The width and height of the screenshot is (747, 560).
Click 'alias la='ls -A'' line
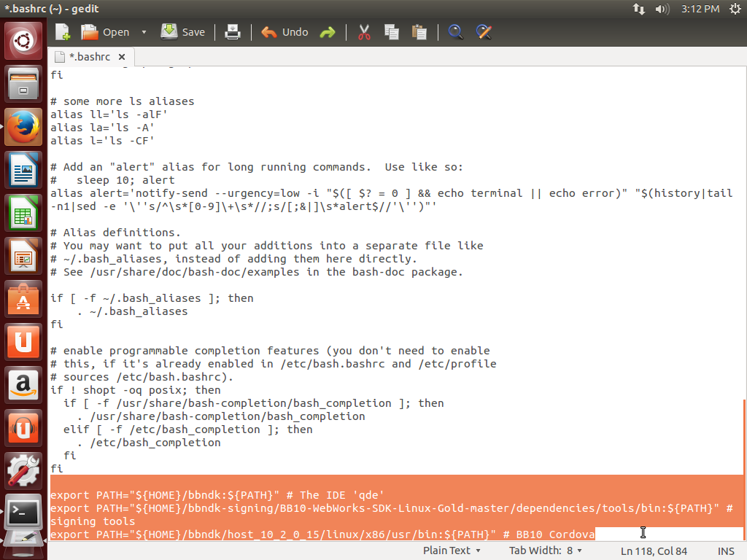pyautogui.click(x=102, y=128)
